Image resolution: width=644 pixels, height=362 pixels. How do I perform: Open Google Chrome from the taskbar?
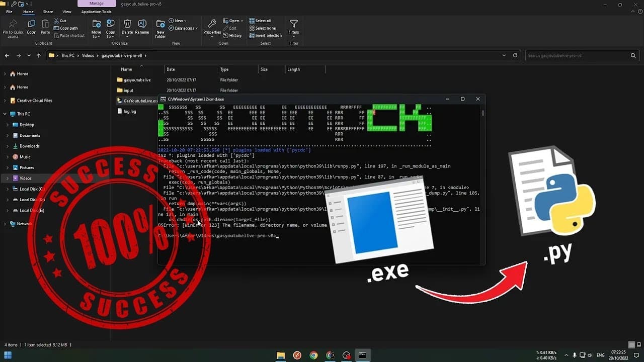tap(313, 355)
